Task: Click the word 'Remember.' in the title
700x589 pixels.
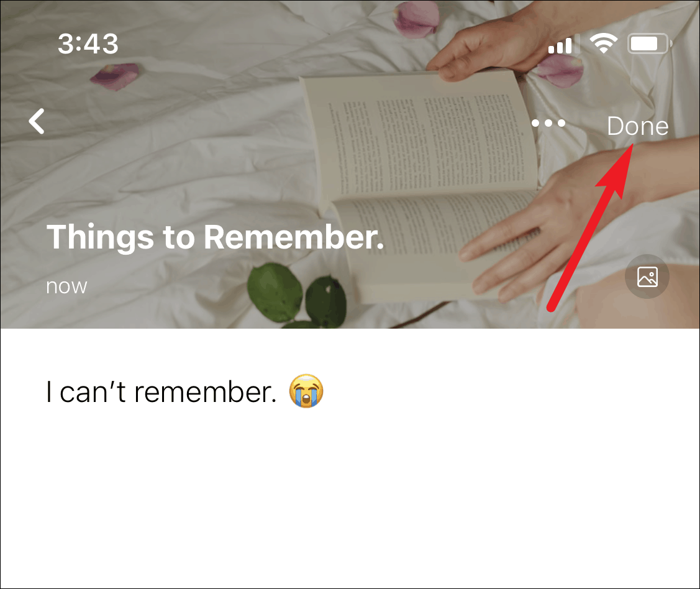Action: pyautogui.click(x=294, y=237)
